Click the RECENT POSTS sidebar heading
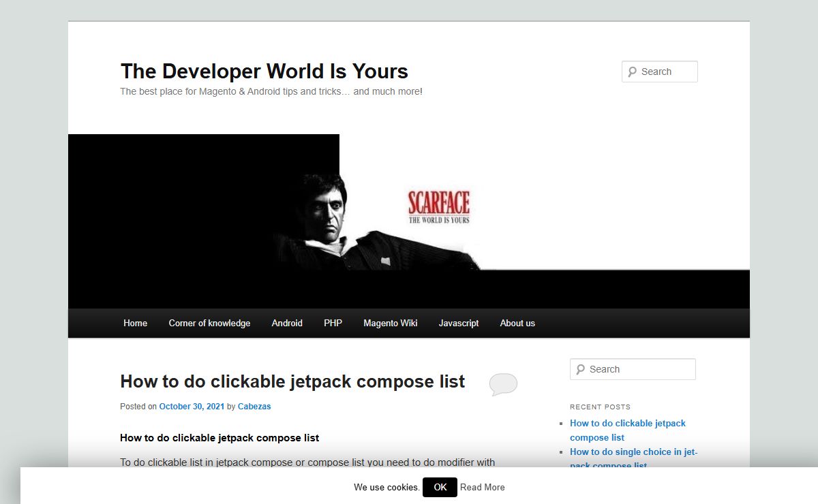 (x=601, y=407)
